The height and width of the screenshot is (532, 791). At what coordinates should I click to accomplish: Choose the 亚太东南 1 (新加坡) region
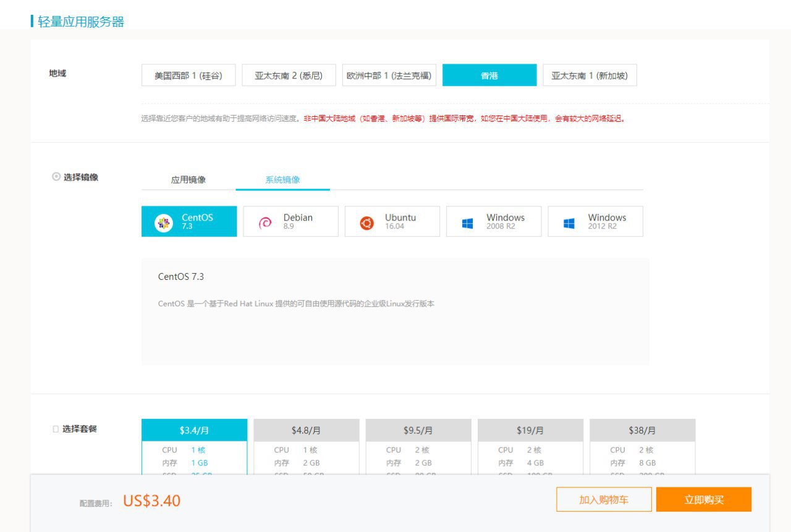590,75
